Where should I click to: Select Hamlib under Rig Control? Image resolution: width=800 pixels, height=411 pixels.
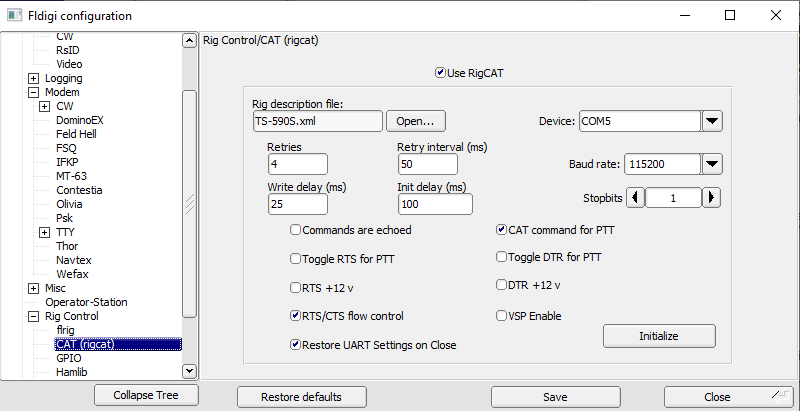coord(72,372)
